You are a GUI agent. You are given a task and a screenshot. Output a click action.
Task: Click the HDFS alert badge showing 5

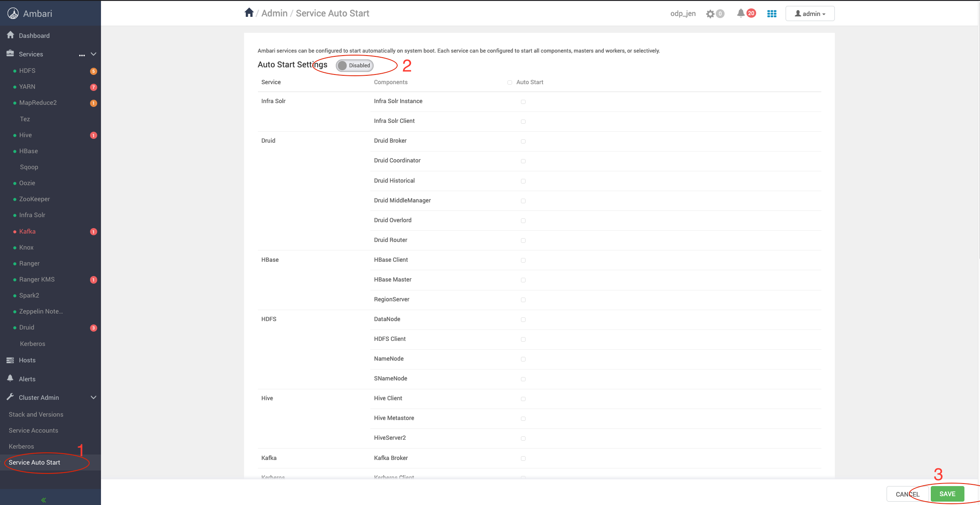[x=93, y=71]
